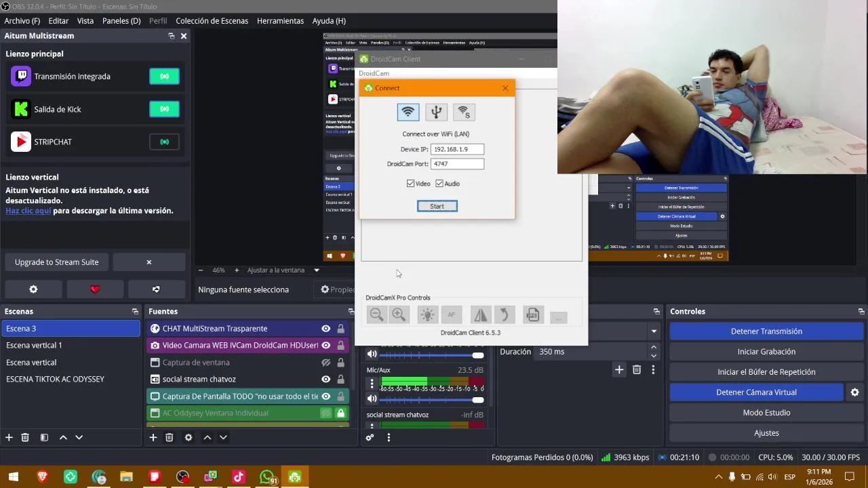Click Start in DroidCam Connect dialog
This screenshot has width=868, height=488.
pos(437,206)
